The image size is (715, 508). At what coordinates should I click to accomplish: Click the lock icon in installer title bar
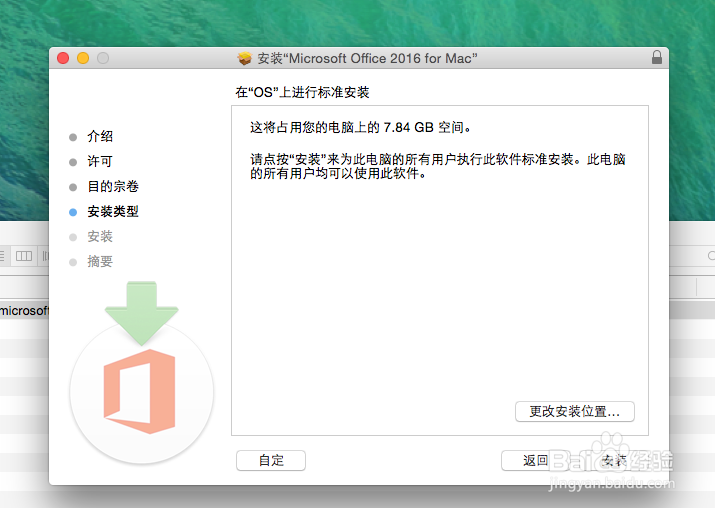pyautogui.click(x=657, y=57)
